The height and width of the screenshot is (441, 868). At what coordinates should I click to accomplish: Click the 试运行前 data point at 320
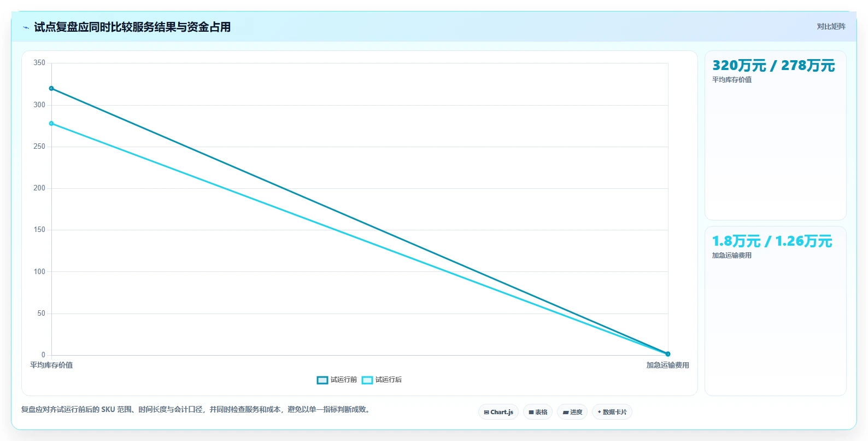pyautogui.click(x=51, y=89)
